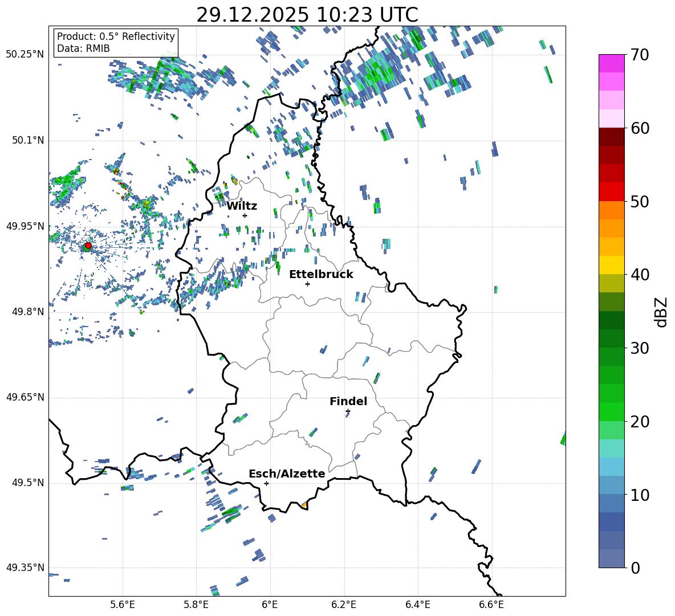Click the dBZ colorbar axis label
Viewport: 675px width, 616px height.
tap(661, 312)
